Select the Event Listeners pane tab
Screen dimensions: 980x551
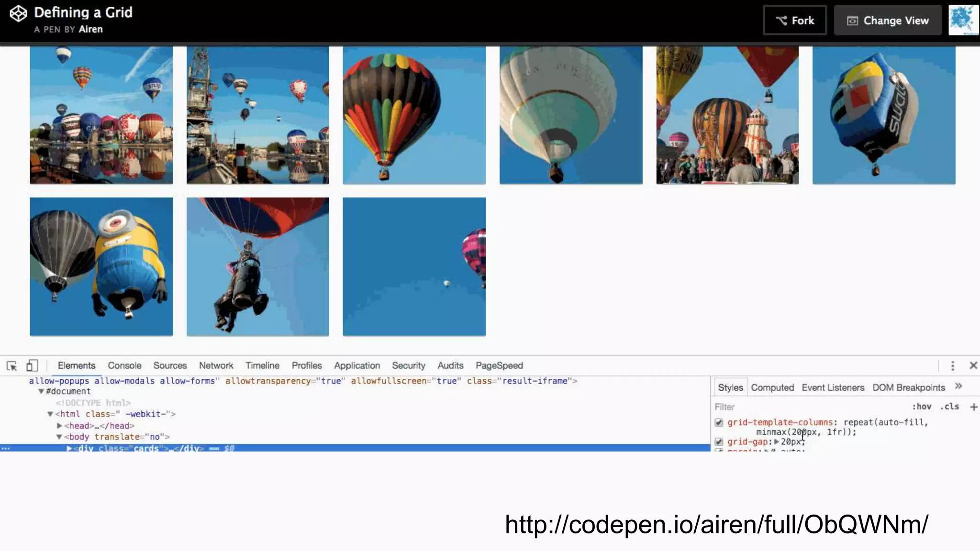pos(833,387)
